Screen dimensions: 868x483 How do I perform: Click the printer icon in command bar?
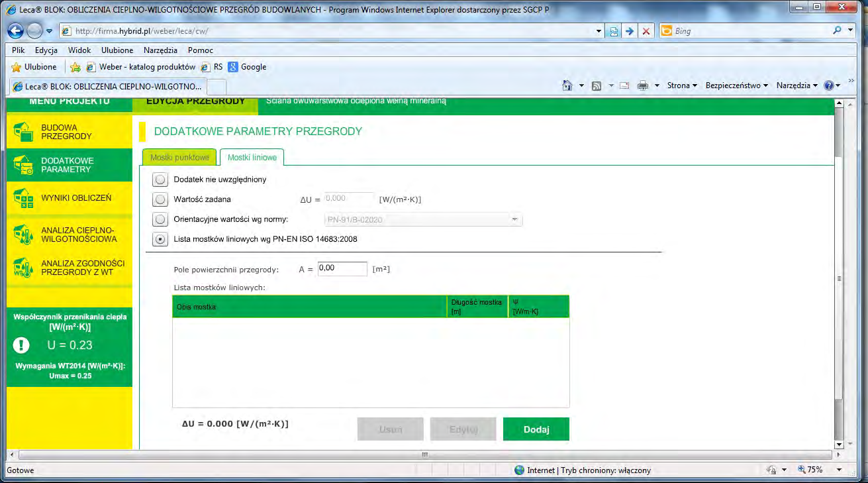642,85
